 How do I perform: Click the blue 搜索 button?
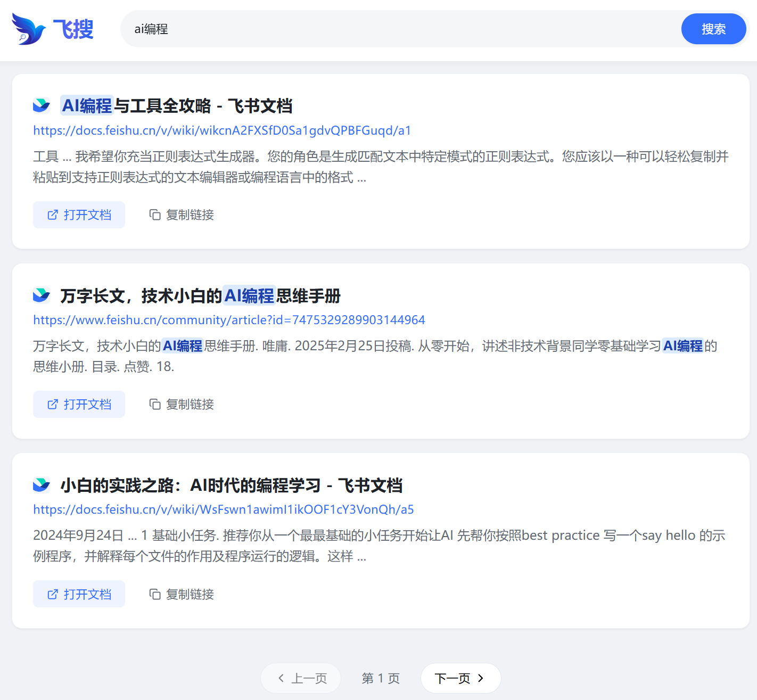[713, 29]
